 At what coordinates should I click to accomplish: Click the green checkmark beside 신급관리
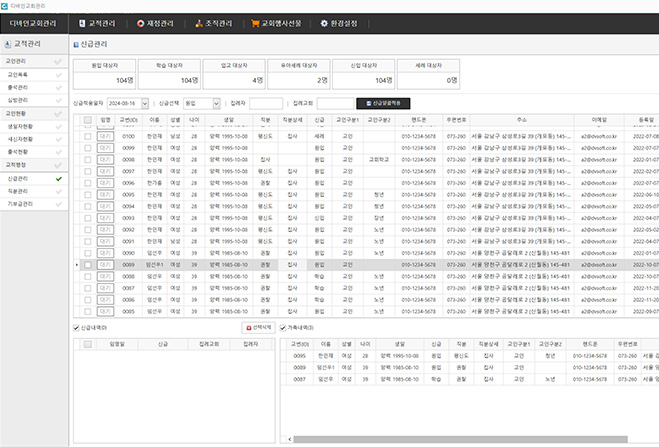tap(59, 178)
